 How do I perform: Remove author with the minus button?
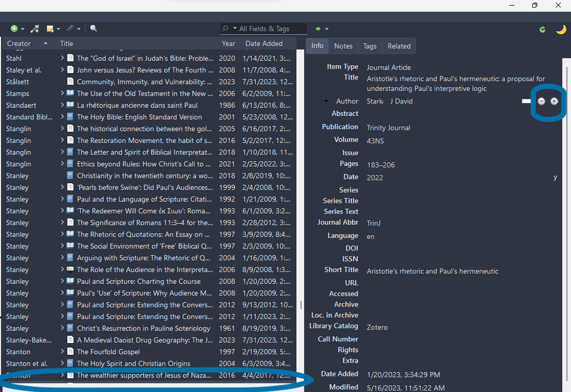point(541,101)
